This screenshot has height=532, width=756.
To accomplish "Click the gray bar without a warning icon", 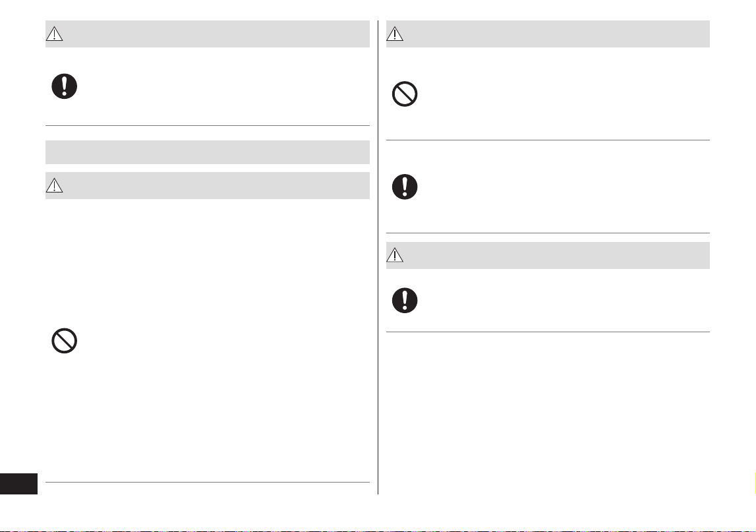I will tap(208, 152).
